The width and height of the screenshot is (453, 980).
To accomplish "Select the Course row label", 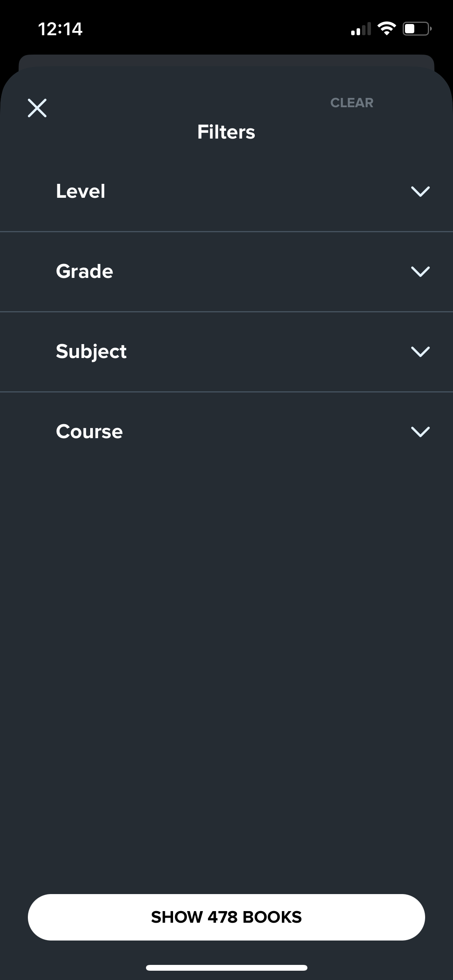I will pos(89,431).
